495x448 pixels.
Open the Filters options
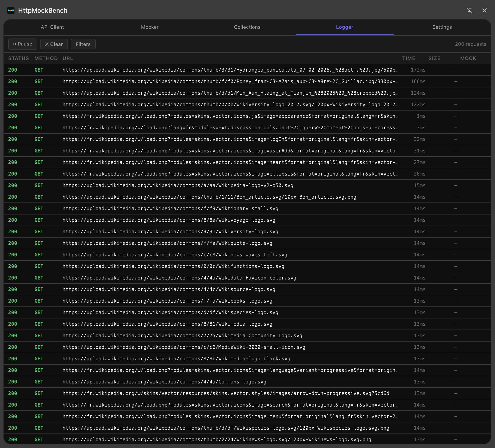[83, 44]
